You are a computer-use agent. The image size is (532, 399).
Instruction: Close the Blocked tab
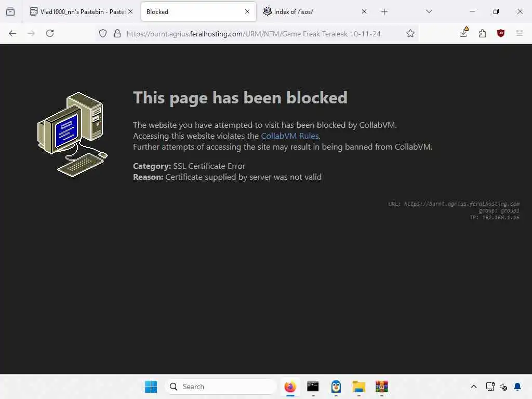(x=247, y=11)
